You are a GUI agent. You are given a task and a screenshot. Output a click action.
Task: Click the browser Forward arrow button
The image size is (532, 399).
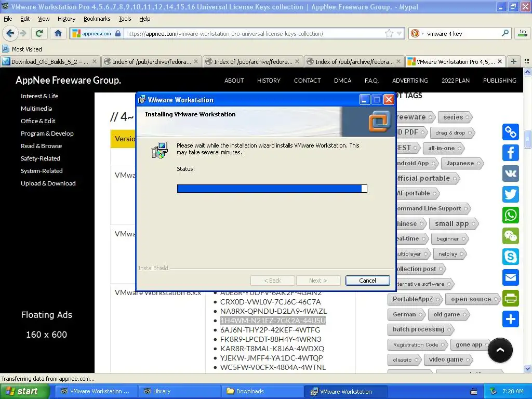click(23, 33)
